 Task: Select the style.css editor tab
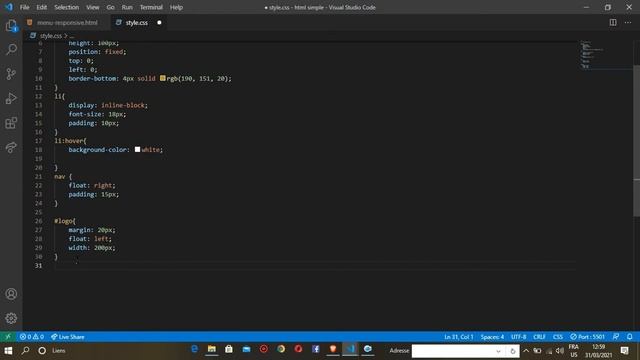point(136,22)
